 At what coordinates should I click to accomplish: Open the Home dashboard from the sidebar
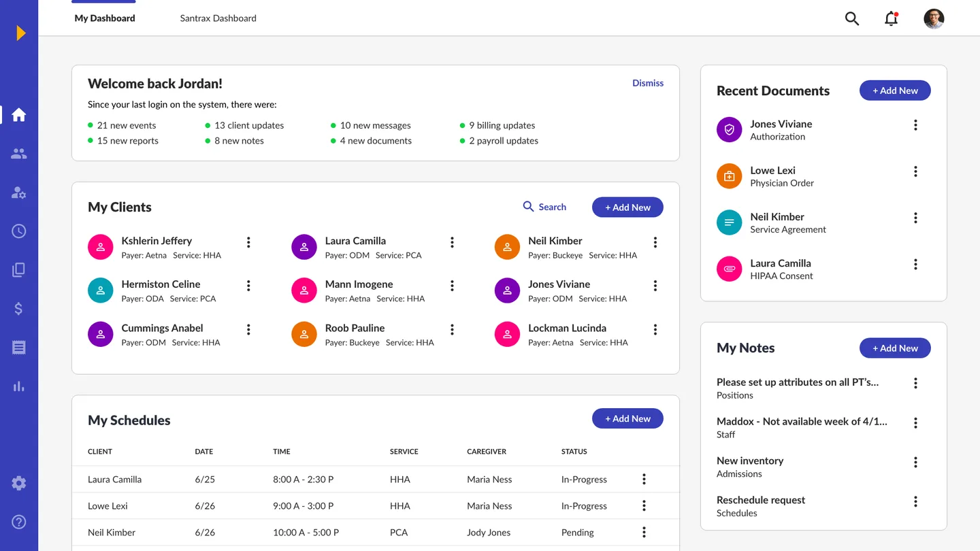(x=18, y=114)
